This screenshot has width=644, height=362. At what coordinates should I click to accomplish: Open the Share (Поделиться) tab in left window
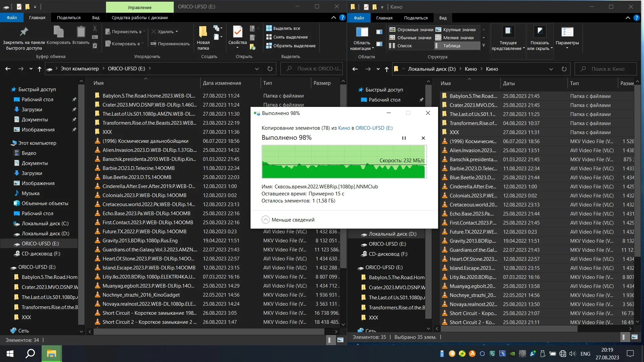coord(68,17)
